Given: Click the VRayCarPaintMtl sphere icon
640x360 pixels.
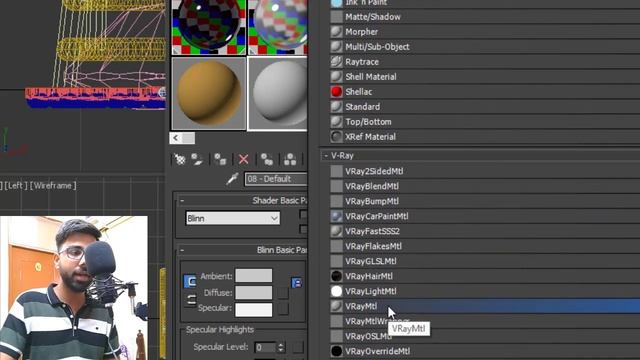Looking at the screenshot, I should [336, 216].
